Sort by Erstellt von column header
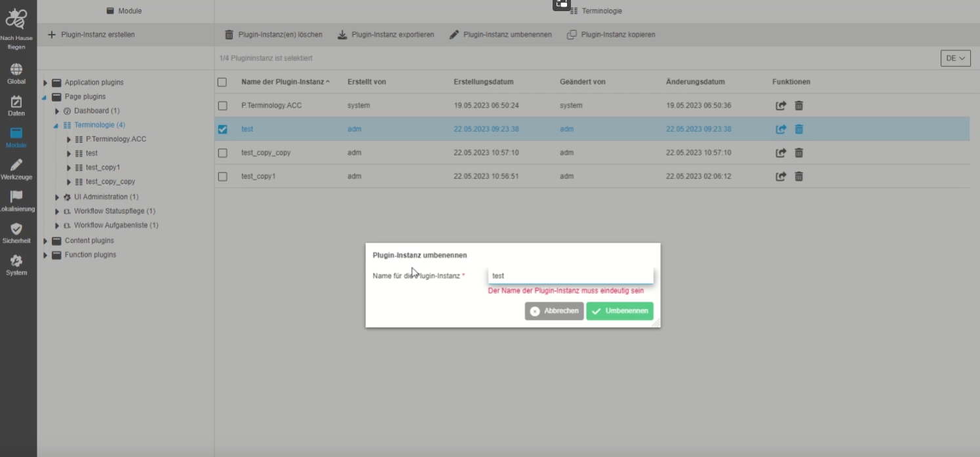 (x=366, y=82)
